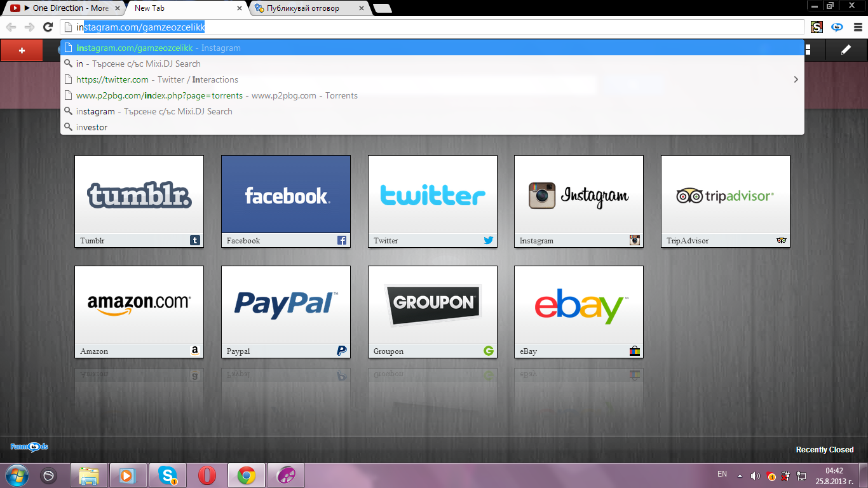Click the small eBay shopping bag favicon

click(x=635, y=351)
